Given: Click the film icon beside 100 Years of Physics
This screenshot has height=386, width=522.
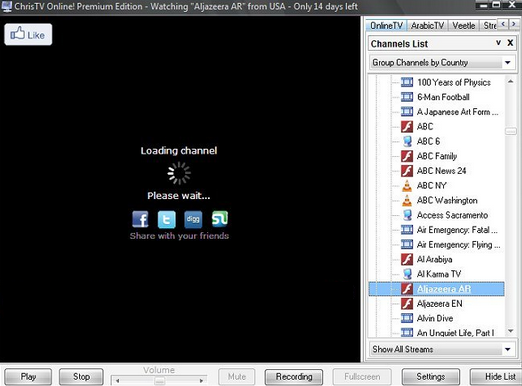Looking at the screenshot, I should (407, 82).
